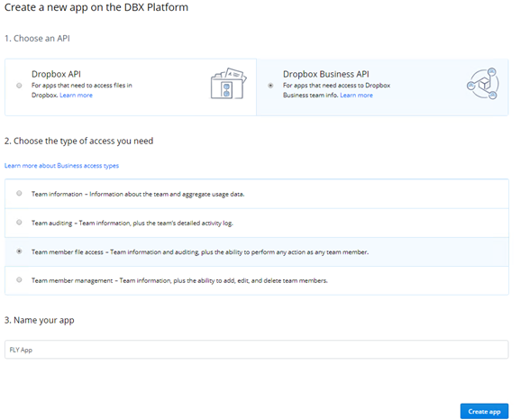Click the 'Team auditing' description text
The height and width of the screenshot is (420, 520).
click(x=132, y=223)
